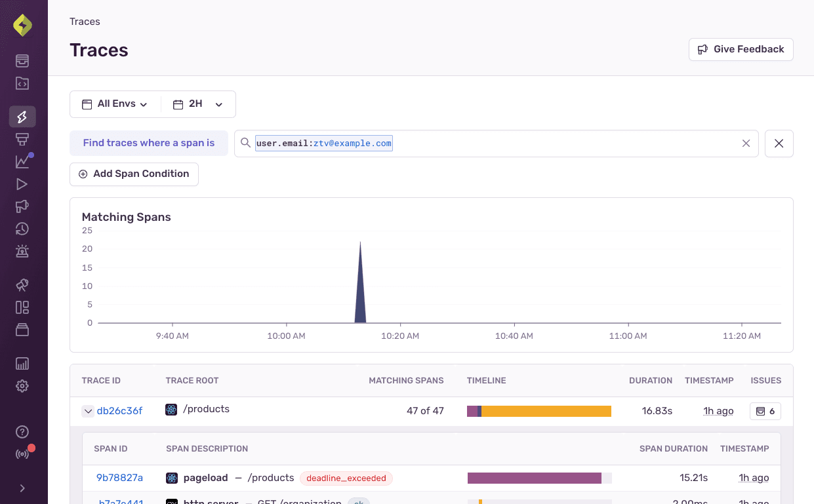Screen dimensions: 814x504
Task: Open the 2H time range dropdown
Action: 197,104
